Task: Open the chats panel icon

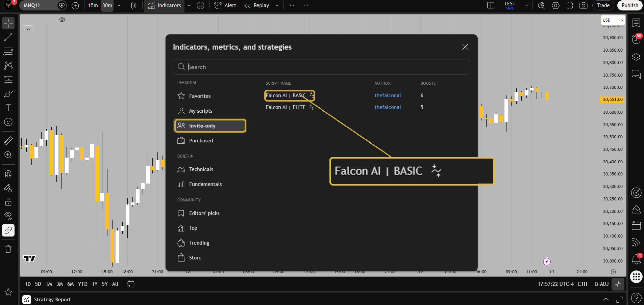Action: pos(636,74)
